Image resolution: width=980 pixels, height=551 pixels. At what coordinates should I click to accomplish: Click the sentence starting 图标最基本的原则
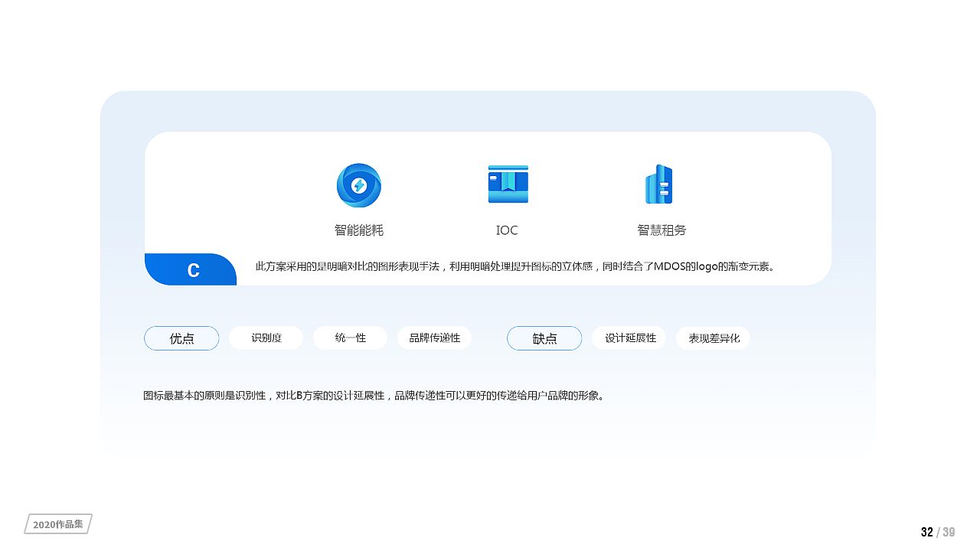[374, 396]
